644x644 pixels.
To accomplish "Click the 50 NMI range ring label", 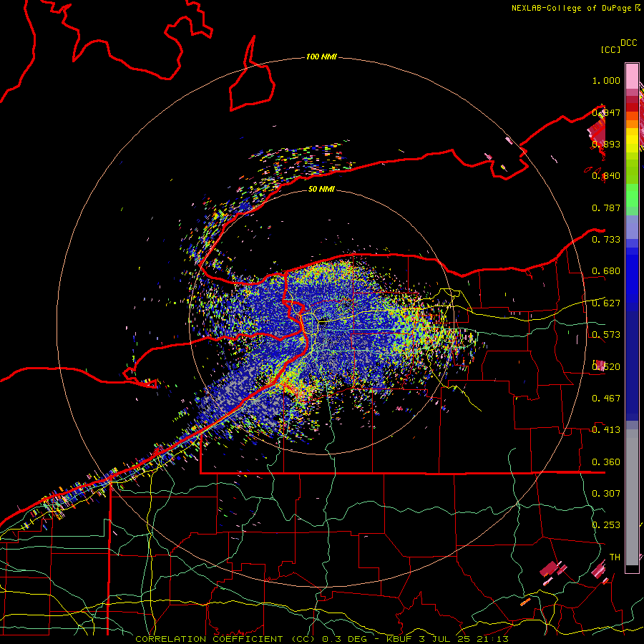I will 321,189.
